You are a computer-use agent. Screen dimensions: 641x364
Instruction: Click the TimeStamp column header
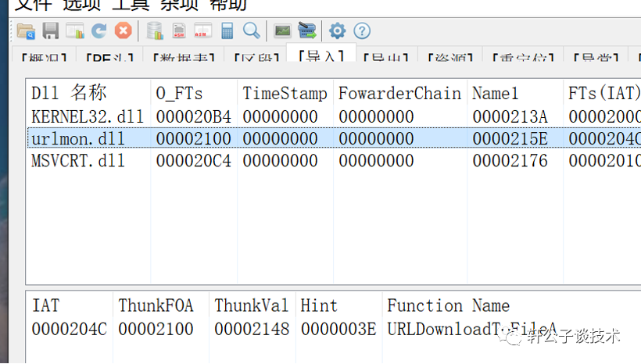[285, 93]
